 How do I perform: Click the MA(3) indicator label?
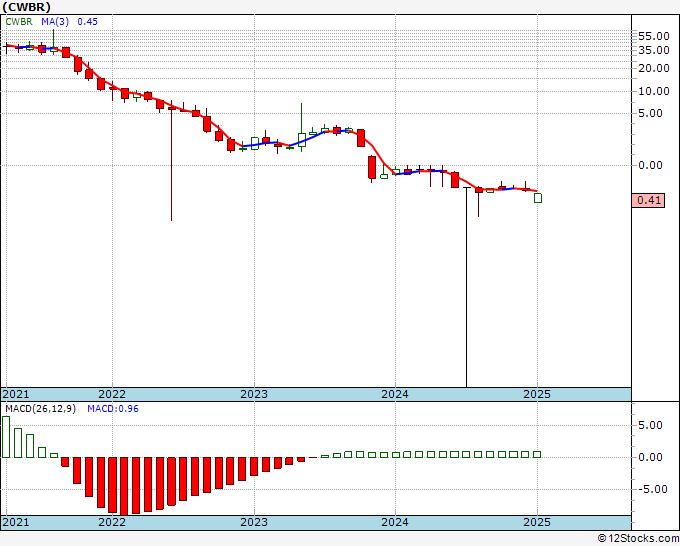coord(55,22)
